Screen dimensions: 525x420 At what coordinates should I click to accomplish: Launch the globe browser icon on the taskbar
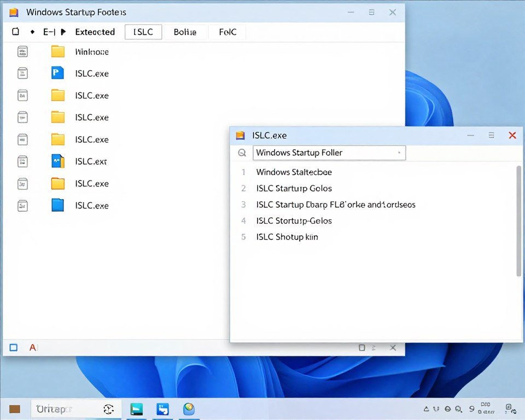189,409
